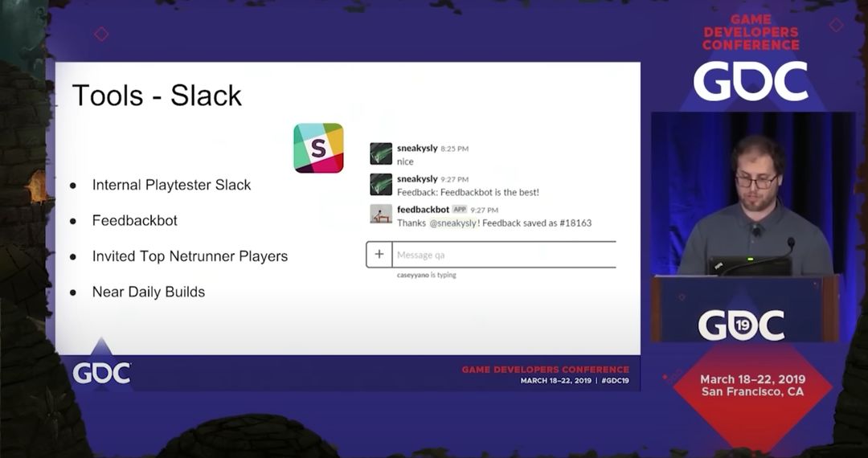This screenshot has height=458, width=868.
Task: Click the plus attachment button in message box
Action: click(x=379, y=255)
